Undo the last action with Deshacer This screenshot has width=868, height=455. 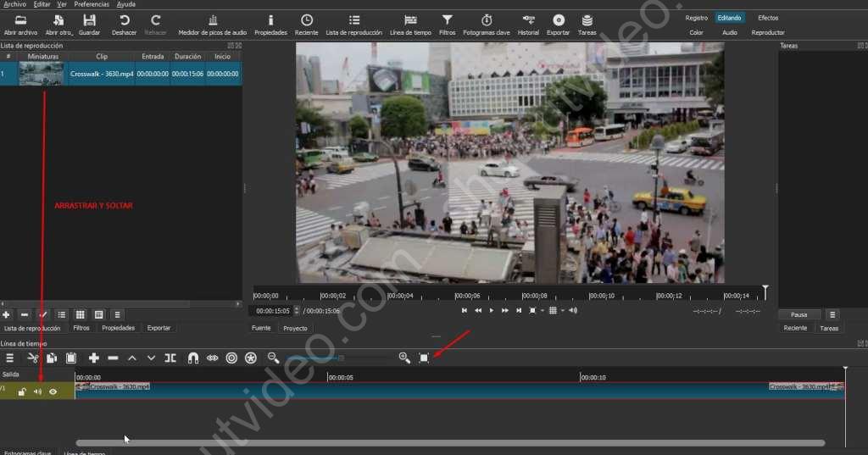[x=124, y=25]
